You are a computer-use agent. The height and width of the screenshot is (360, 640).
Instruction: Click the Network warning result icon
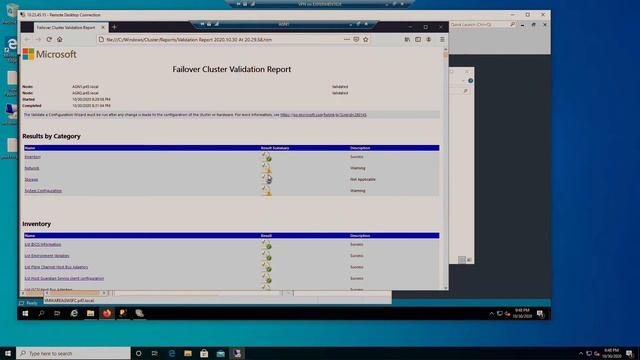[x=267, y=168]
